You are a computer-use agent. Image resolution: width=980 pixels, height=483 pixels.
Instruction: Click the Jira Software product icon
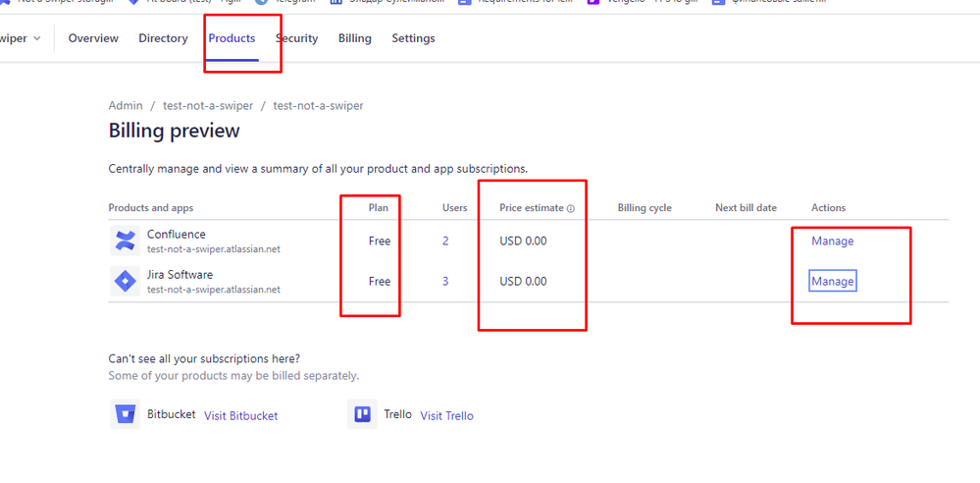pyautogui.click(x=125, y=282)
